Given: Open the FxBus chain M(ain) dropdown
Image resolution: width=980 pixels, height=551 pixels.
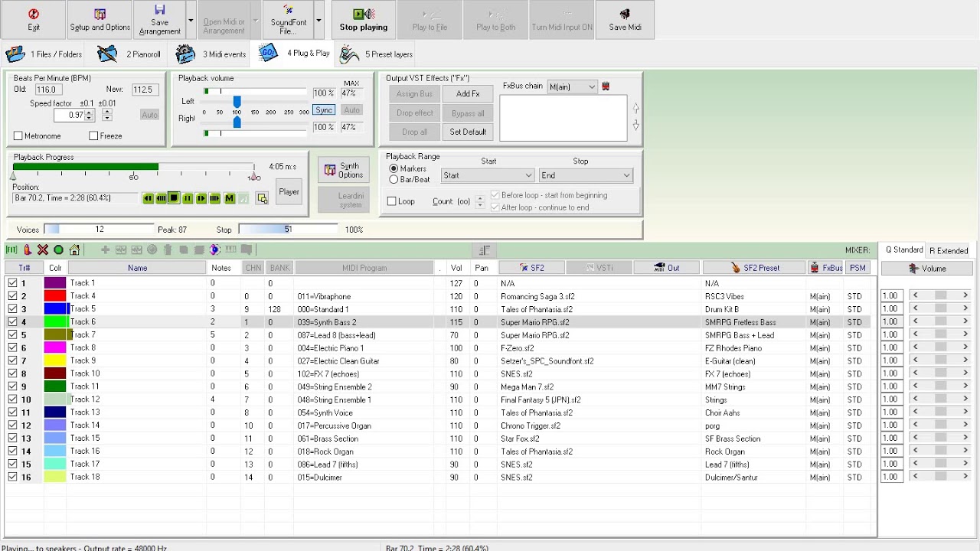Looking at the screenshot, I should [572, 86].
